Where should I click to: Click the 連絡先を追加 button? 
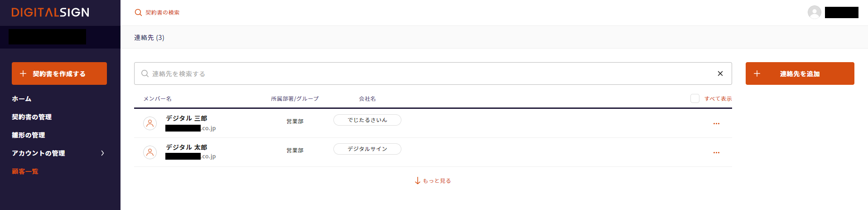800,73
